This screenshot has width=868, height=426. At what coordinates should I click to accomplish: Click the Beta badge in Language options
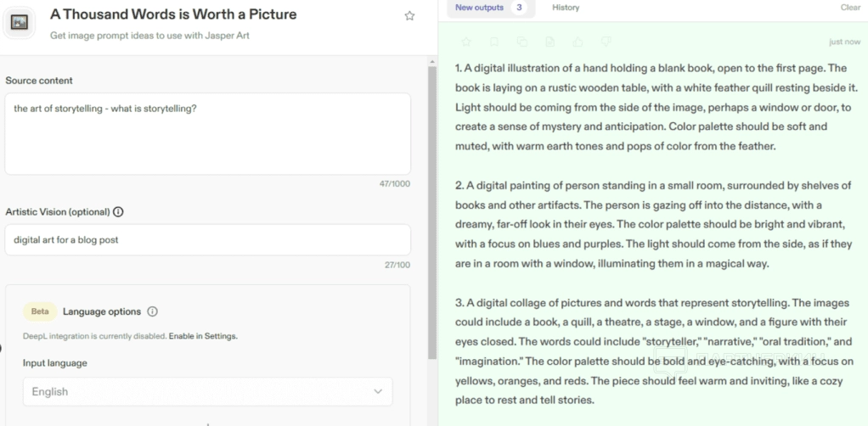(40, 311)
